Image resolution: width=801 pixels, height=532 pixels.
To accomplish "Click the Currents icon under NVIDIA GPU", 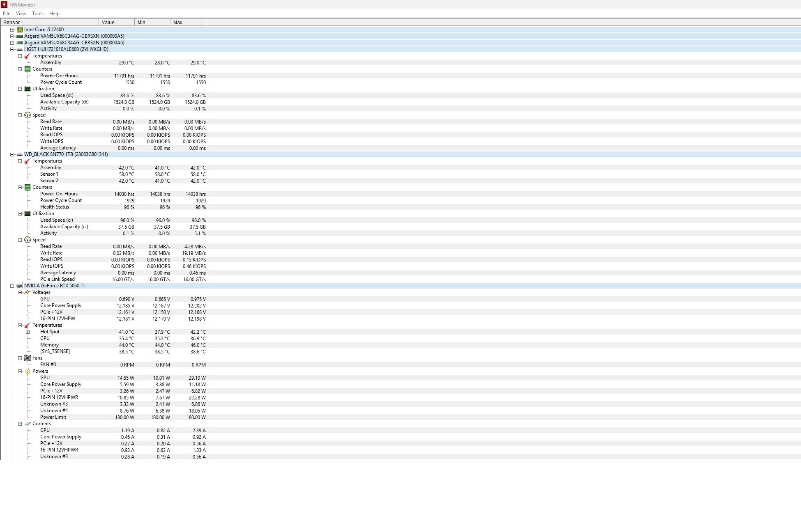I will tap(28, 424).
